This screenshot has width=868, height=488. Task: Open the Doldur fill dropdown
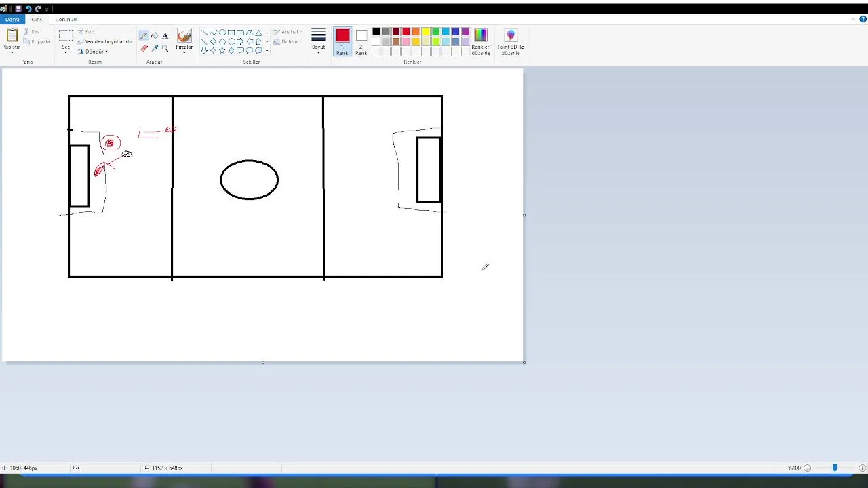point(288,41)
